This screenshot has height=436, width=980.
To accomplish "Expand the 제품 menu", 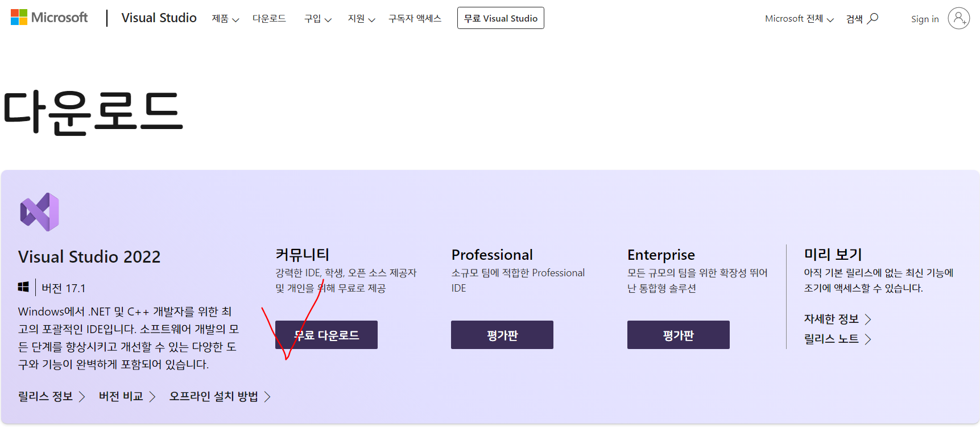I will tap(225, 19).
